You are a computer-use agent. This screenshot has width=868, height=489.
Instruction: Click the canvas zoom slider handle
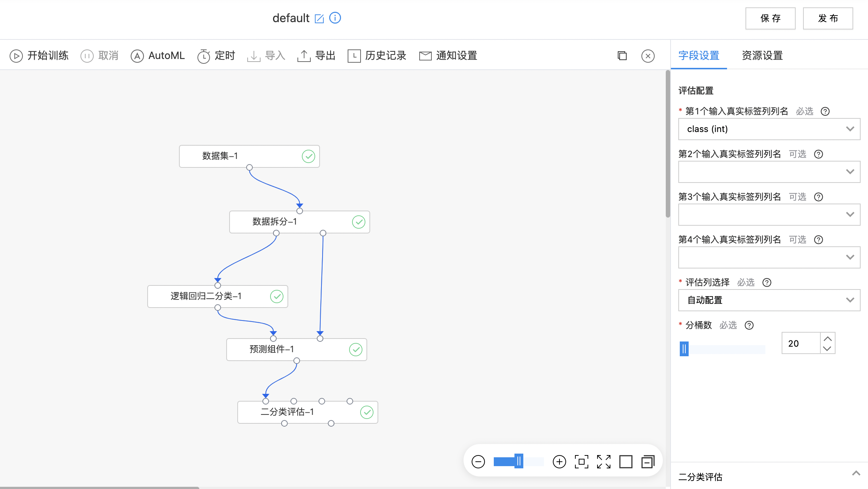[x=519, y=461]
